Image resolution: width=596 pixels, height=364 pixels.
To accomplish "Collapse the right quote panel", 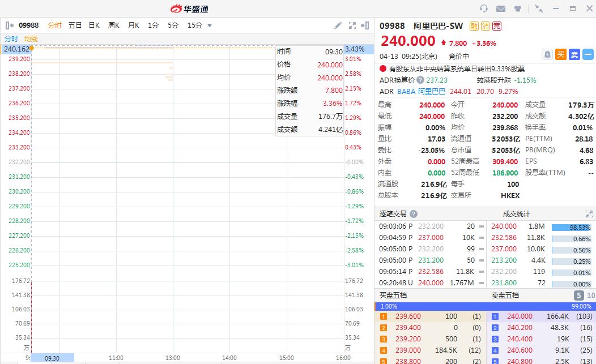I will (x=365, y=25).
